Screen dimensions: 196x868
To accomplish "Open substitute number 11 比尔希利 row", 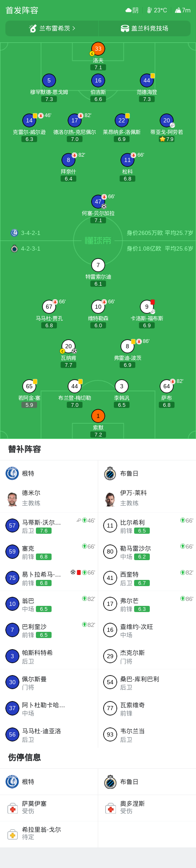I will [x=147, y=525].
